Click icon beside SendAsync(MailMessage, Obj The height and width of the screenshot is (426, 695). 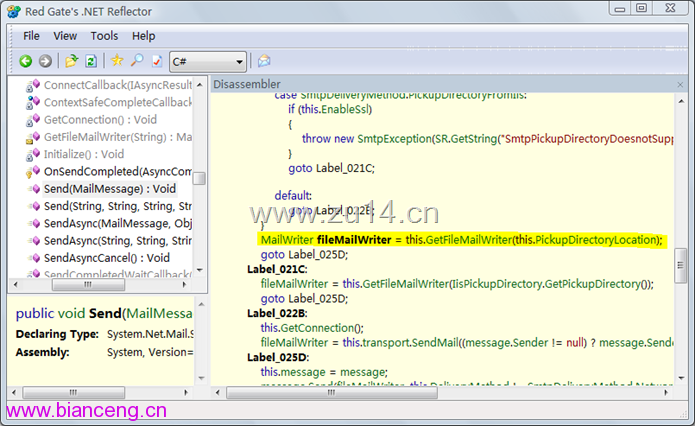[x=35, y=223]
